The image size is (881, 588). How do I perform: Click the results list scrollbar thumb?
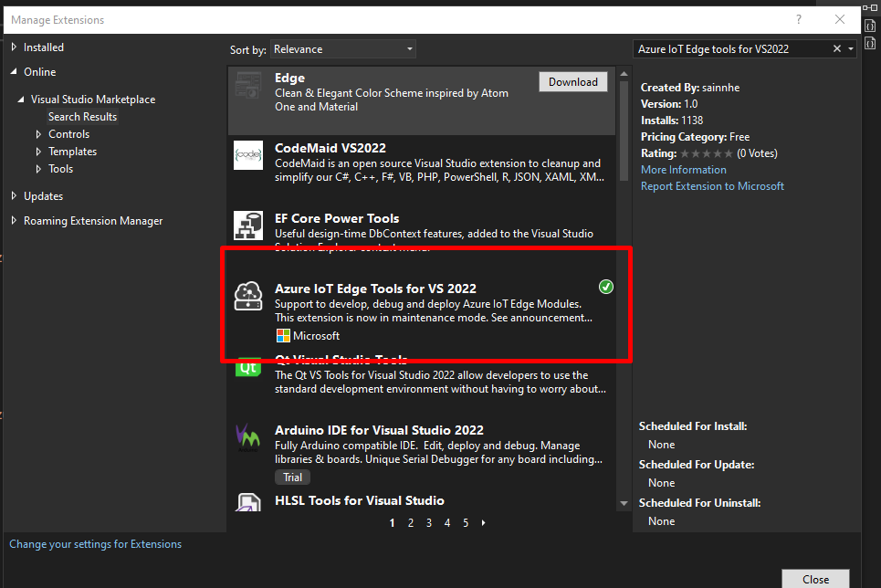[624, 131]
